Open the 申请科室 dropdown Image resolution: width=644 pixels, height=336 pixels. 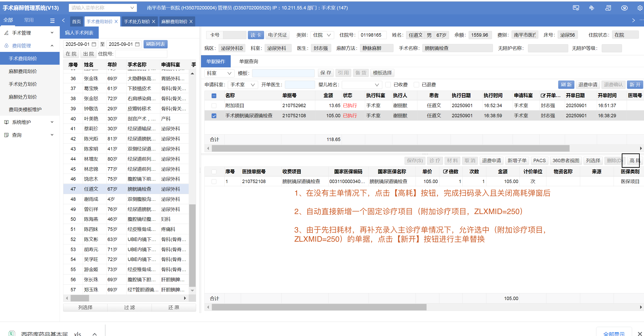coord(242,85)
